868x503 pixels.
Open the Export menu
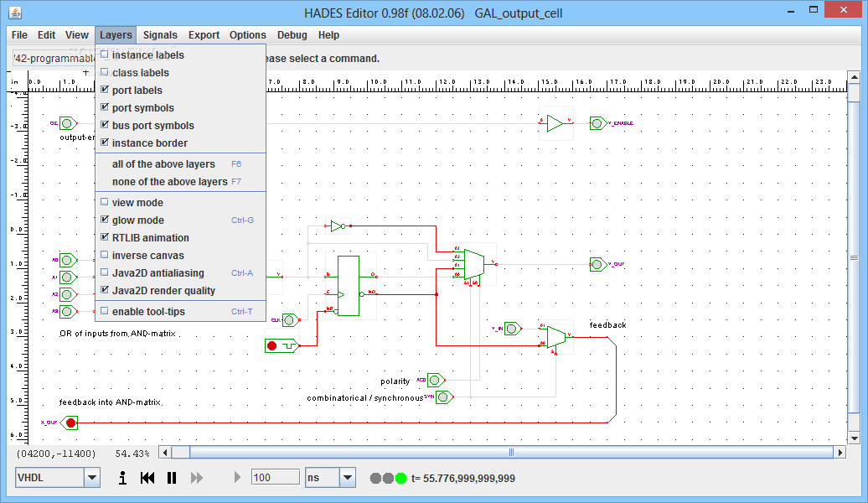204,35
